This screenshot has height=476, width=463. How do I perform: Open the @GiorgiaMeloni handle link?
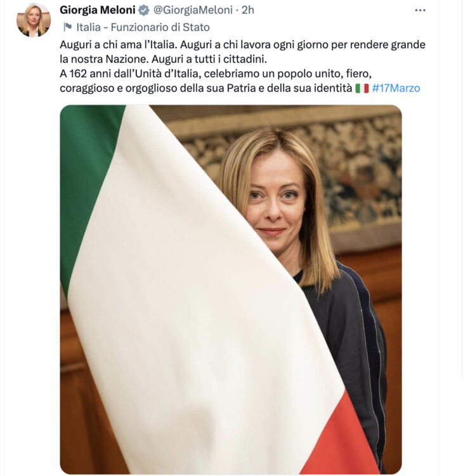pyautogui.click(x=193, y=10)
